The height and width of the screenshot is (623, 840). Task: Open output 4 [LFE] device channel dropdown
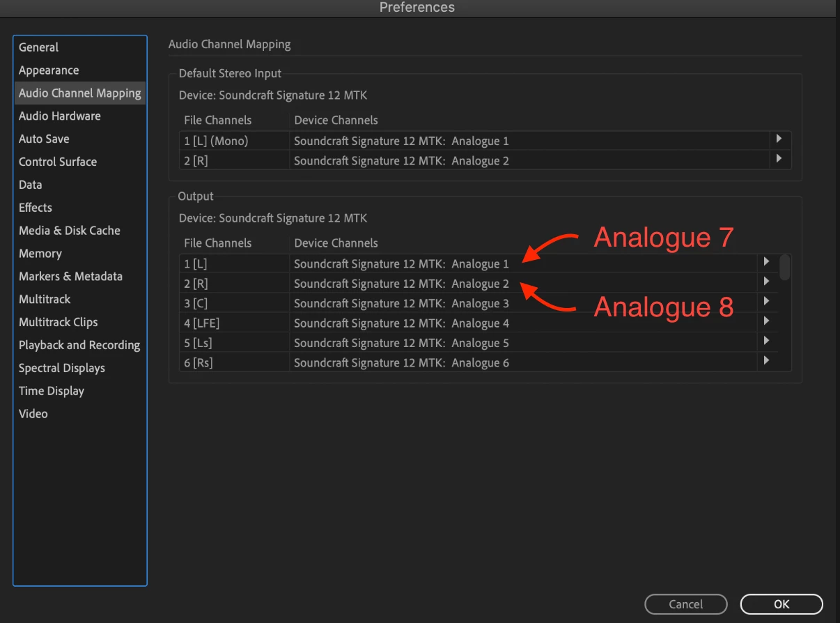[766, 321]
